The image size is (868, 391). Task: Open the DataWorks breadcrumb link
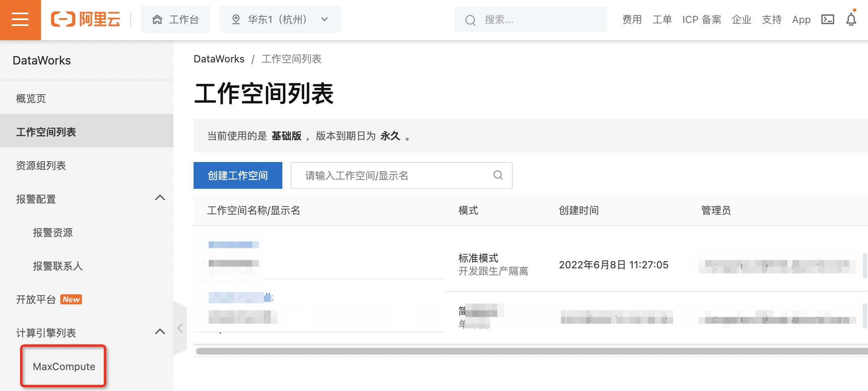(x=219, y=59)
